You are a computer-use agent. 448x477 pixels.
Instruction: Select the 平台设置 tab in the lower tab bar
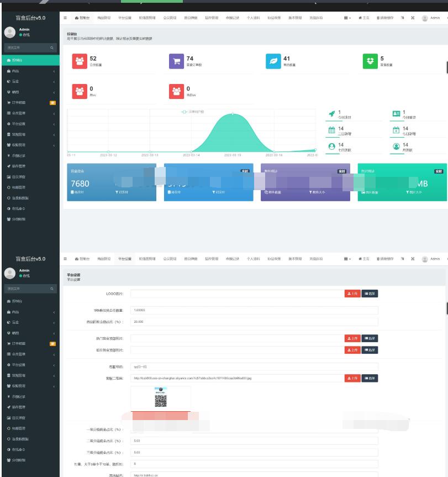[x=125, y=259]
